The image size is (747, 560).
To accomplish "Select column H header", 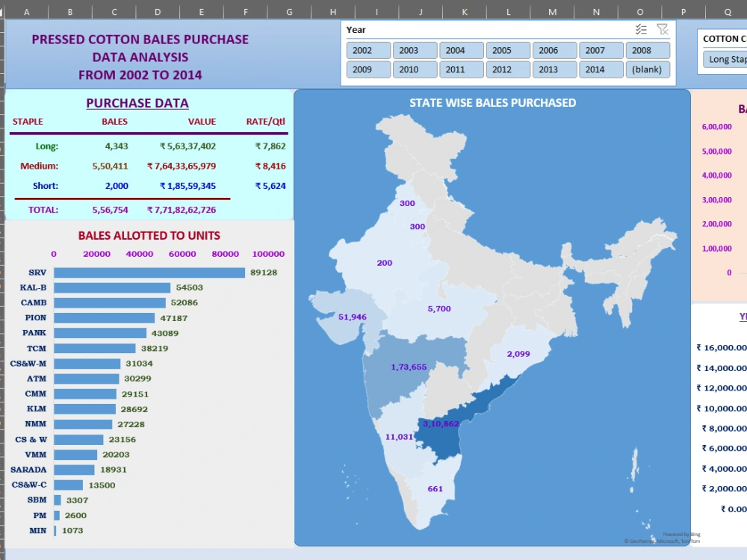I will point(333,12).
